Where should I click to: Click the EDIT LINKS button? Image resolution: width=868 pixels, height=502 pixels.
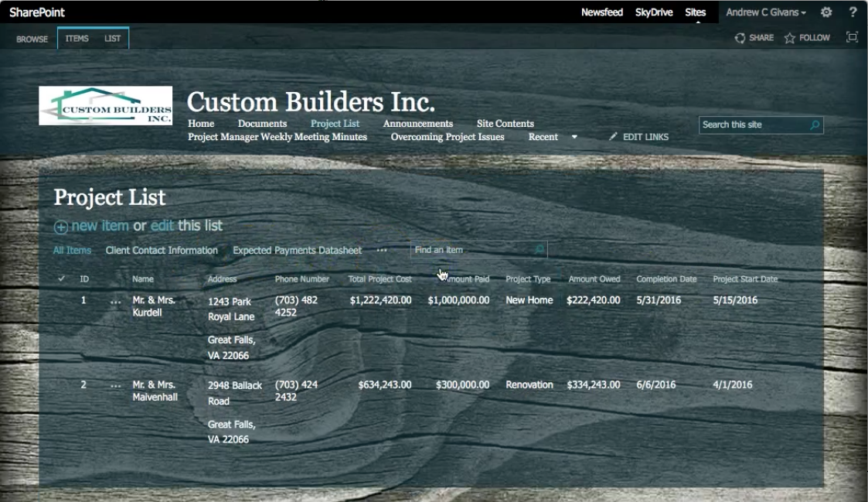pos(638,137)
